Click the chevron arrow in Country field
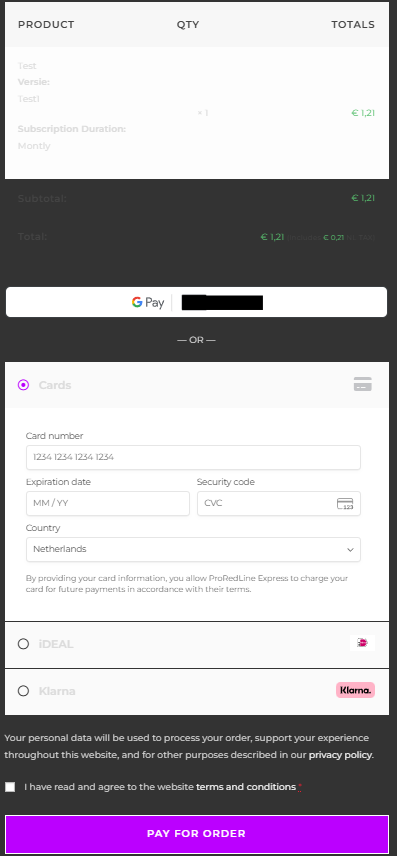Viewport: 397px width, 856px height. (351, 550)
